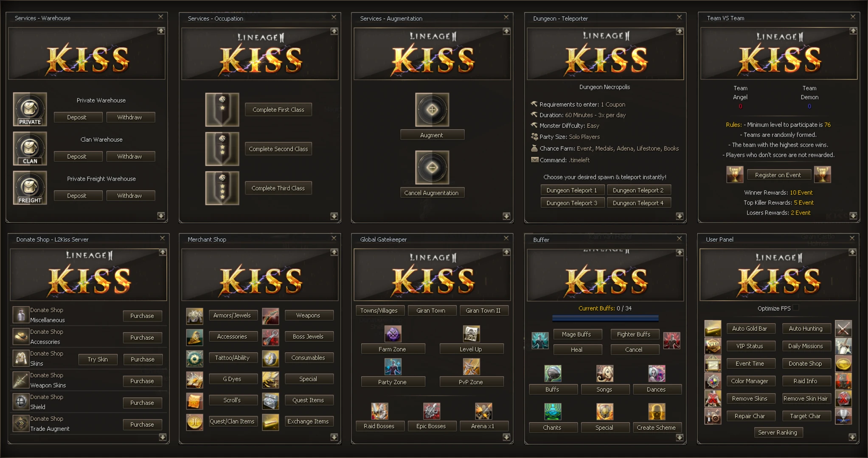This screenshot has height=458, width=868.
Task: Click the Third Class badge icon
Action: [222, 188]
